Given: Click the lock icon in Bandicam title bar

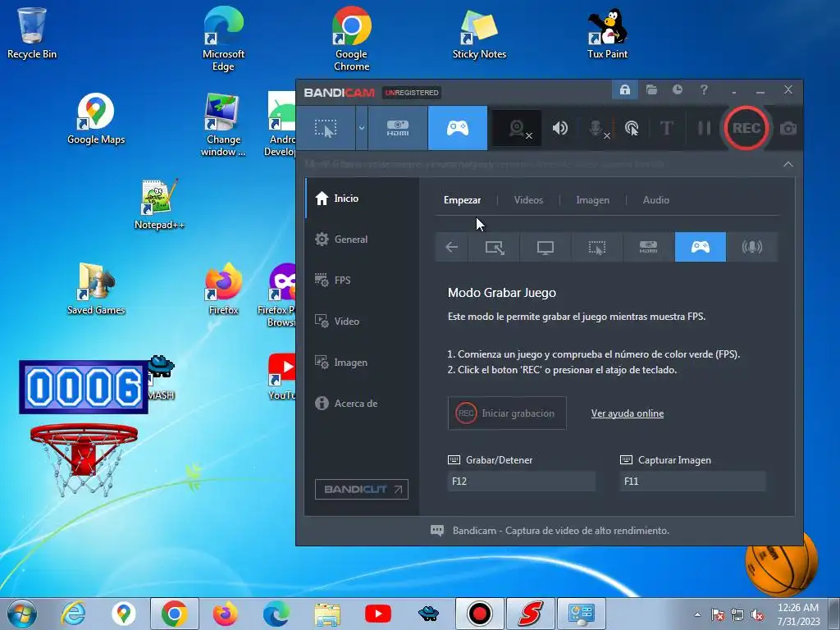Looking at the screenshot, I should (624, 89).
